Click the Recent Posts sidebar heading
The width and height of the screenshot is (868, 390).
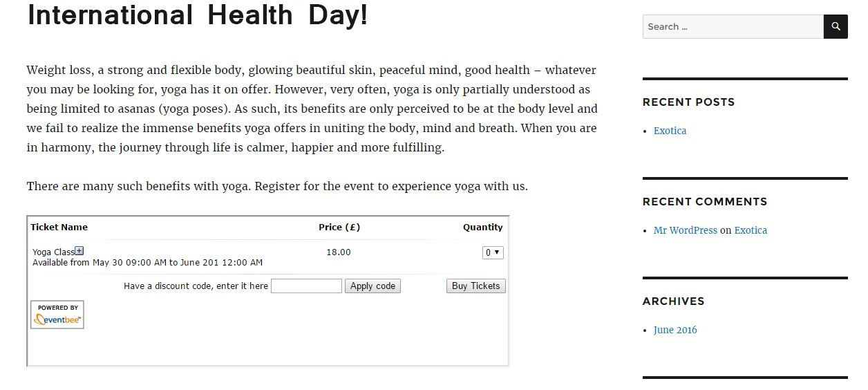point(688,102)
